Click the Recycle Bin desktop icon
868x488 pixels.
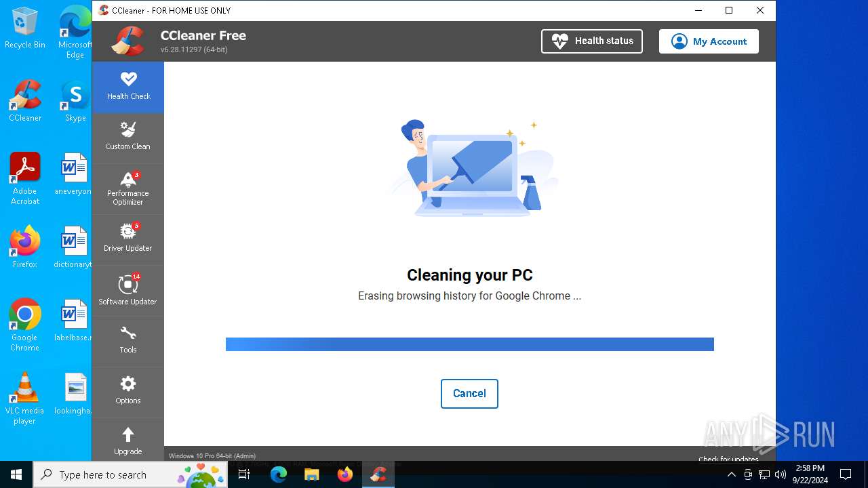click(25, 28)
